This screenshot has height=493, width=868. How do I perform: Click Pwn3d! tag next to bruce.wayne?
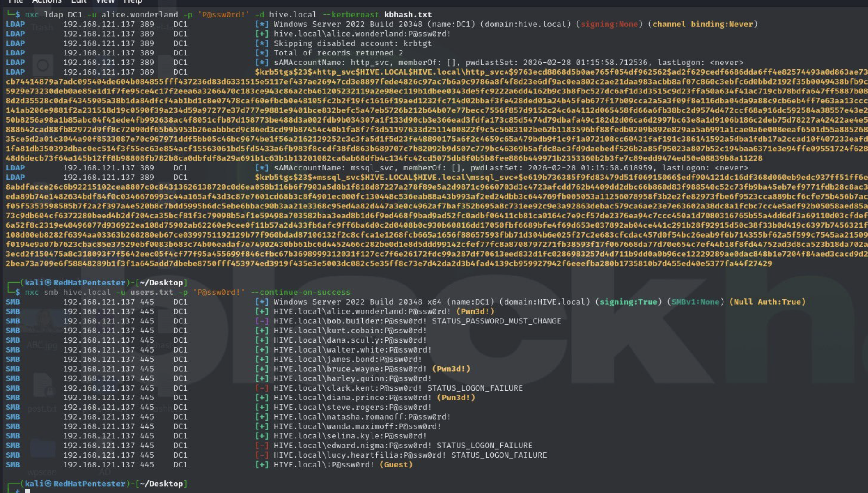click(451, 369)
